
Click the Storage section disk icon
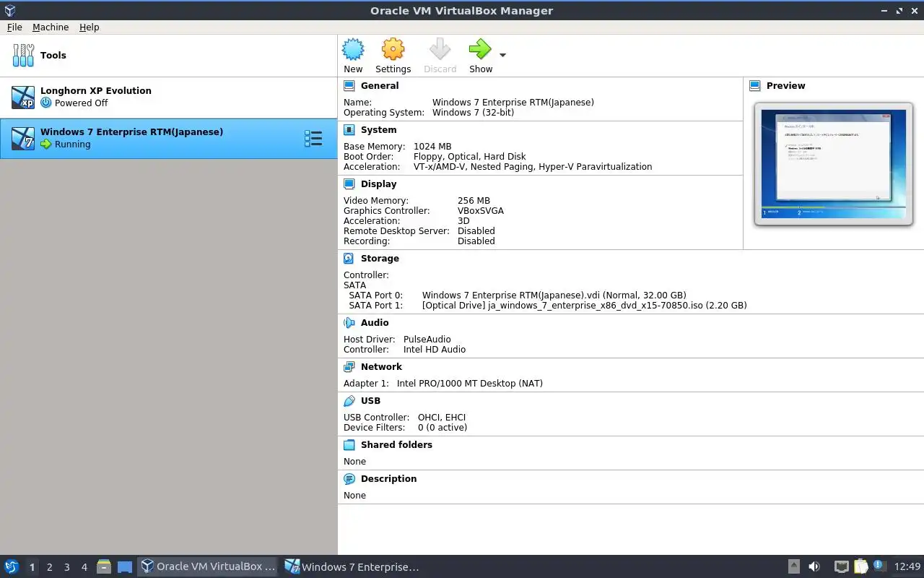[x=349, y=259]
